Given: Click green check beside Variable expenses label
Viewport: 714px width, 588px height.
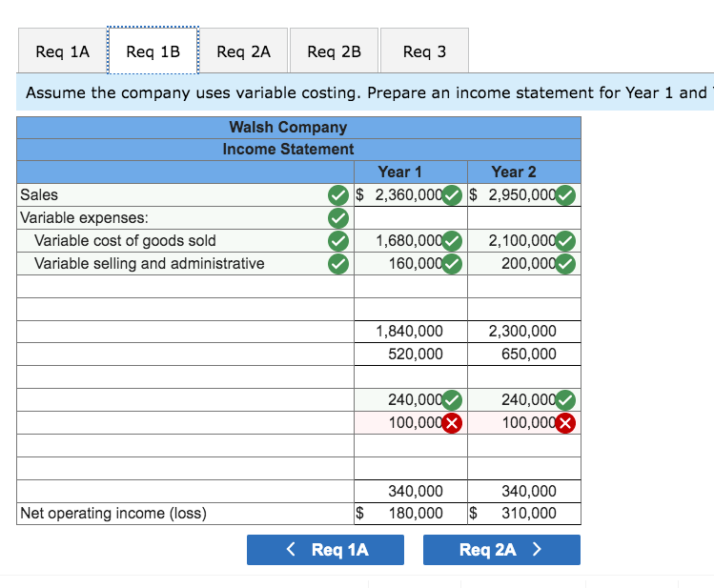Looking at the screenshot, I should tap(338, 218).
